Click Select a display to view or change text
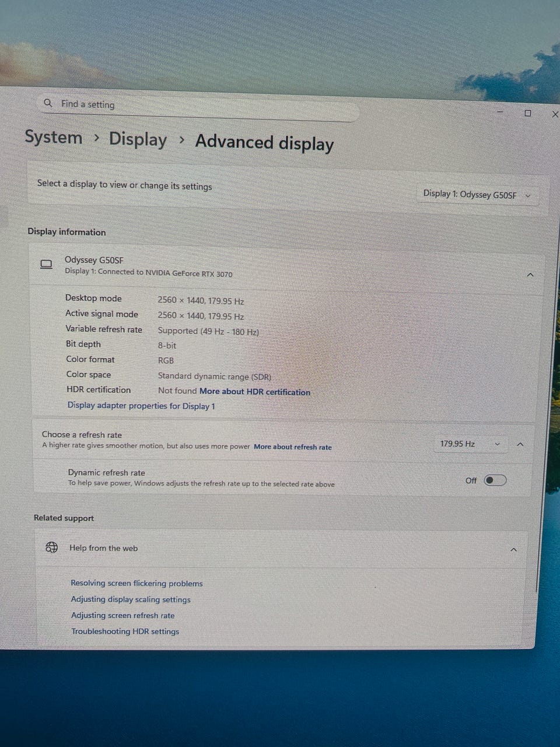This screenshot has width=560, height=747. pos(124,184)
